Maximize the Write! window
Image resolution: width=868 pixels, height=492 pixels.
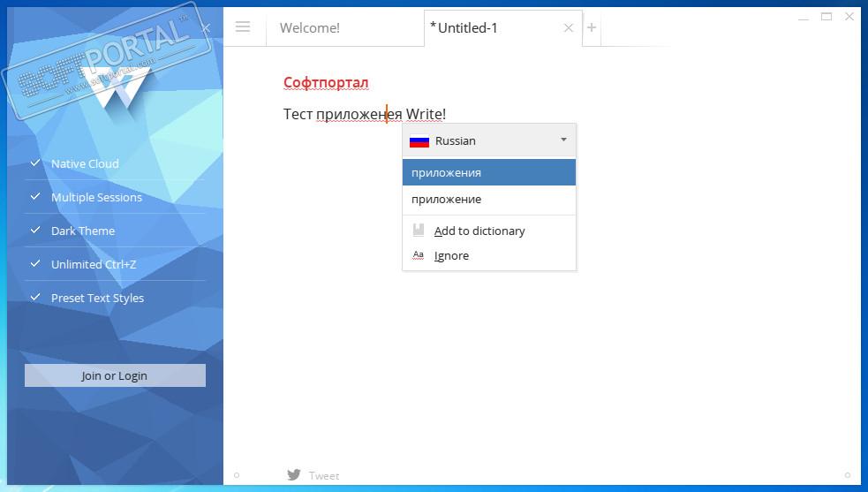pos(826,17)
